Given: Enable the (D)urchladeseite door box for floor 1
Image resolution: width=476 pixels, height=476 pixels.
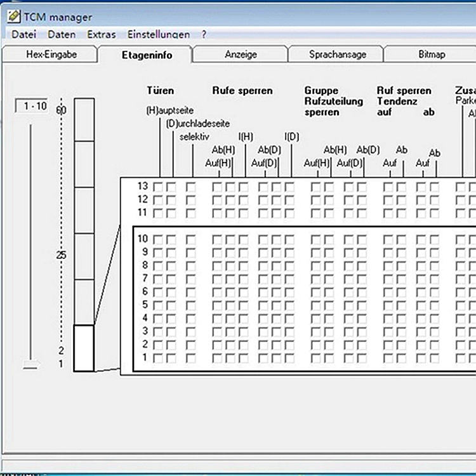Looking at the screenshot, I should tap(171, 358).
